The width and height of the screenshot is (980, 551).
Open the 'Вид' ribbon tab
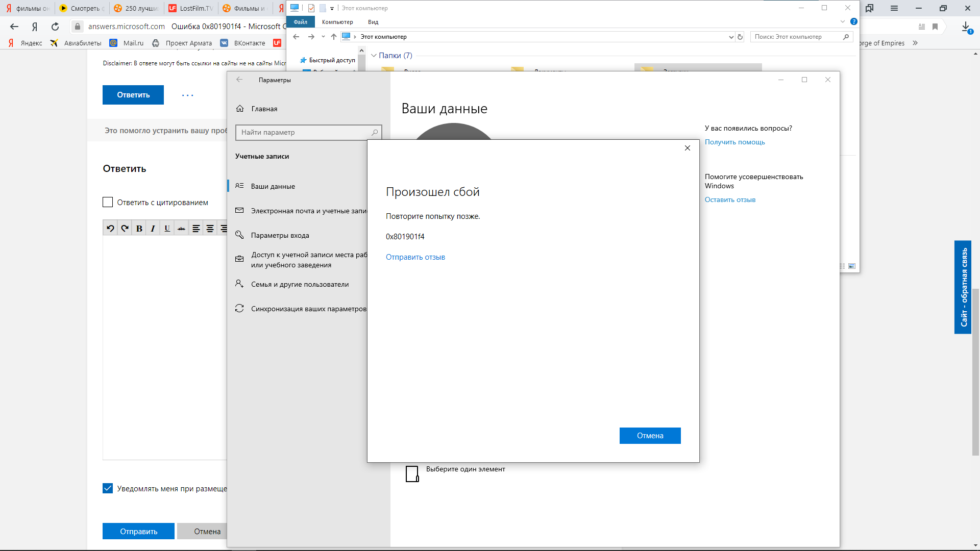tap(373, 22)
